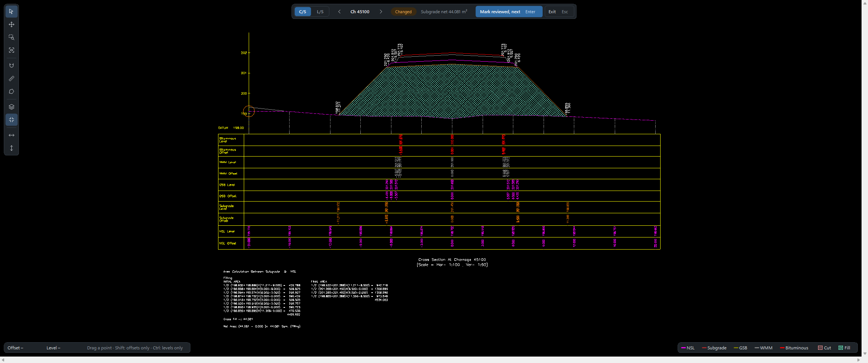Image resolution: width=868 pixels, height=363 pixels.
Task: Toggle Bituminous layer in legend
Action: (x=794, y=348)
